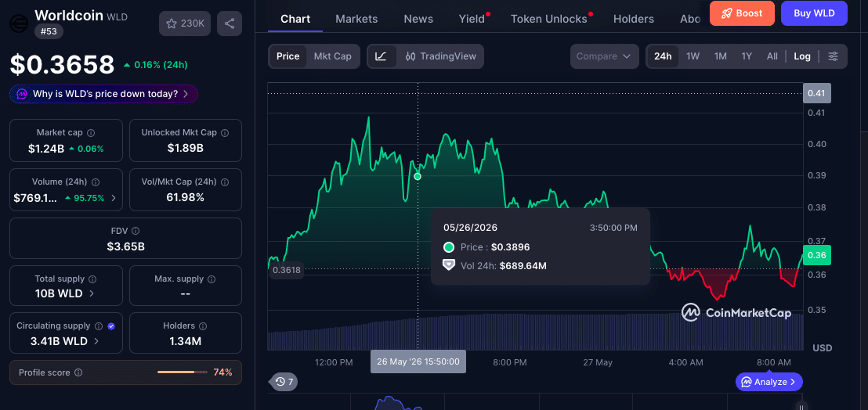Click info icon beside Profile score
Viewport: 868px width, 410px height.
(78, 372)
